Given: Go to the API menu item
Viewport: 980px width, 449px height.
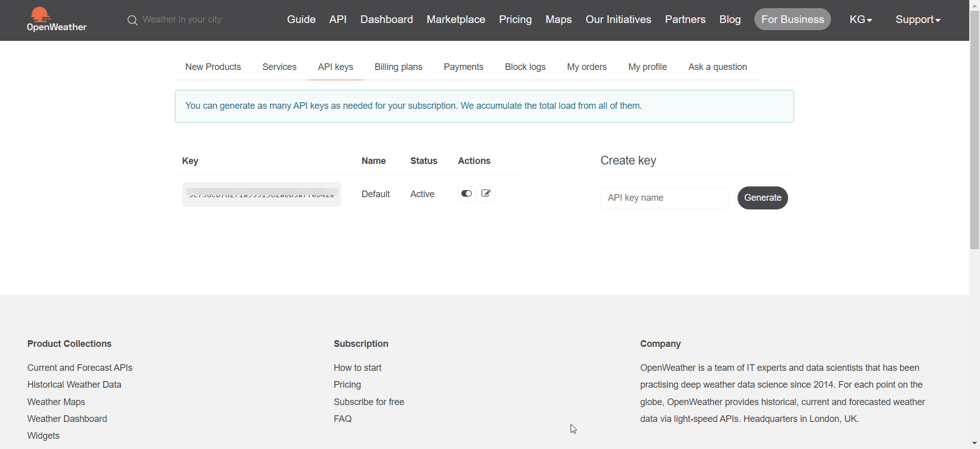Looking at the screenshot, I should [x=338, y=19].
